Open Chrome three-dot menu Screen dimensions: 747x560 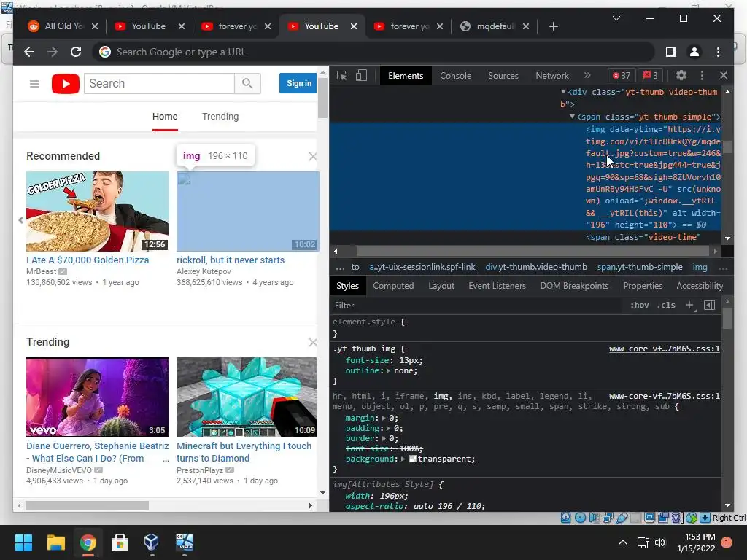point(718,52)
